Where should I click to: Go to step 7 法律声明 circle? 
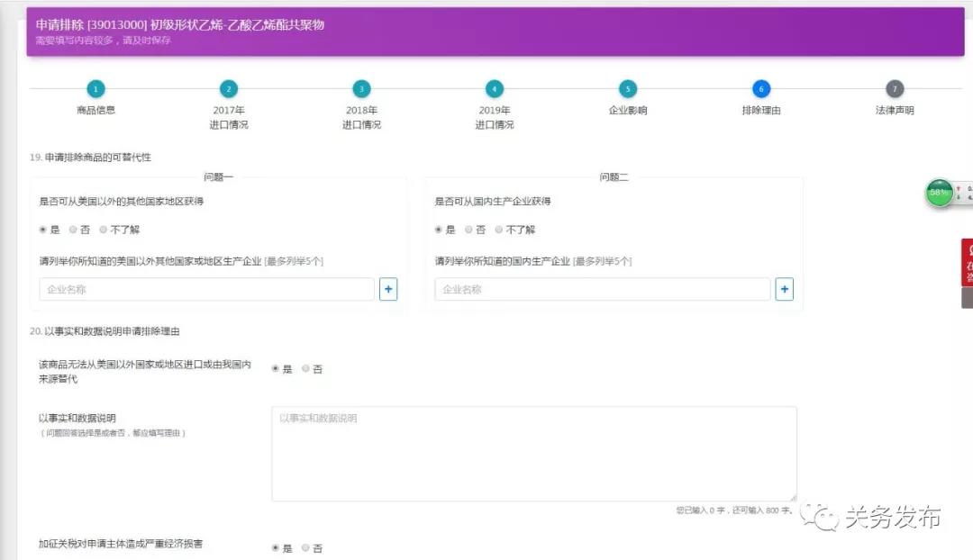point(894,89)
